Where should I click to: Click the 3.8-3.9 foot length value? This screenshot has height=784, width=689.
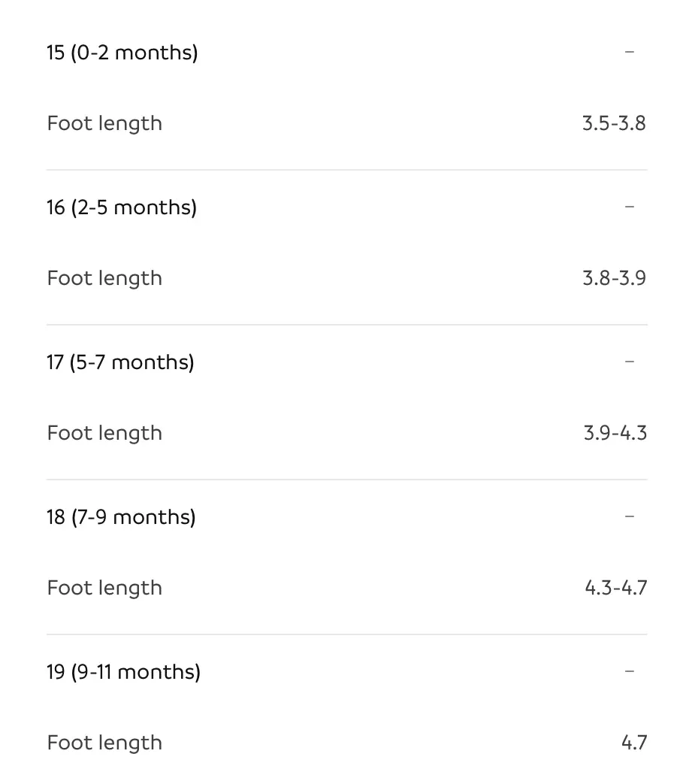click(x=615, y=278)
